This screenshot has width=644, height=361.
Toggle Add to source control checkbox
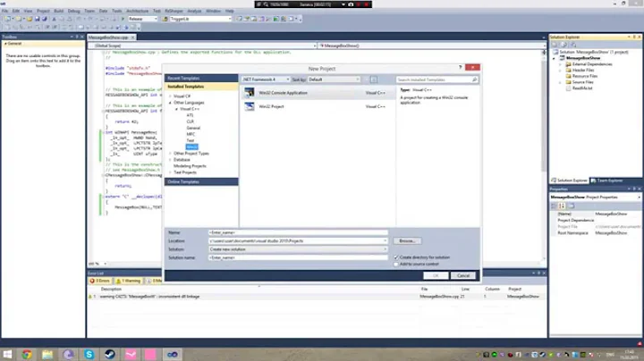[396, 264]
